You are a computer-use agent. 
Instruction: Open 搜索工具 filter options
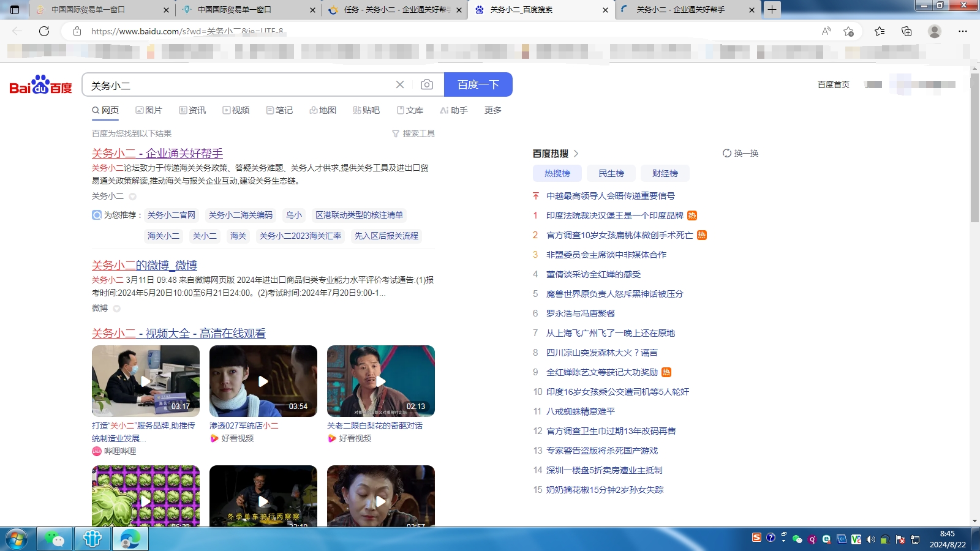click(x=413, y=133)
